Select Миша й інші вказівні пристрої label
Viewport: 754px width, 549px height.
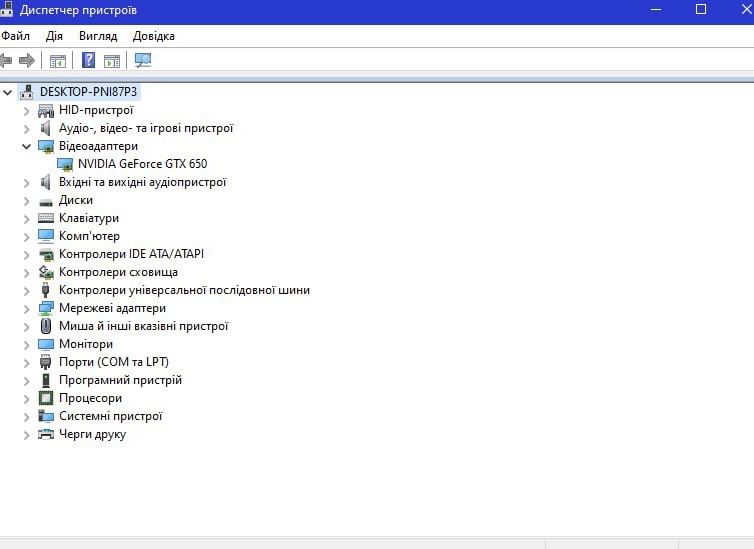tap(143, 326)
